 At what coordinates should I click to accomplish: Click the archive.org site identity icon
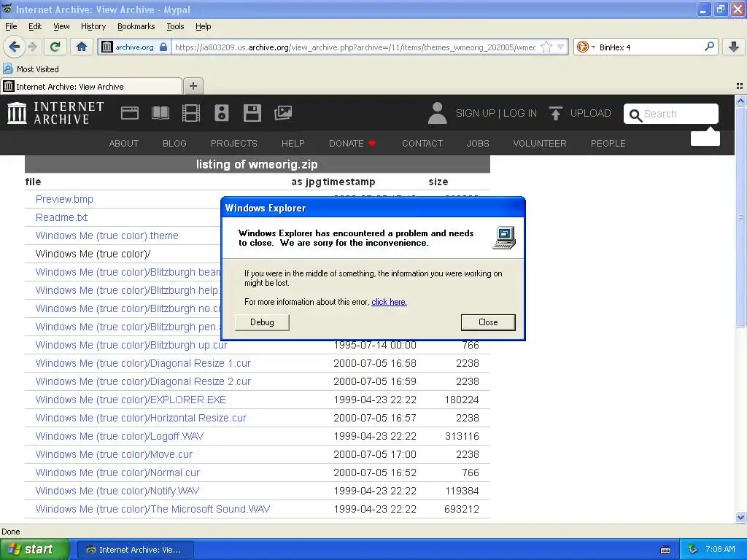[x=107, y=47]
